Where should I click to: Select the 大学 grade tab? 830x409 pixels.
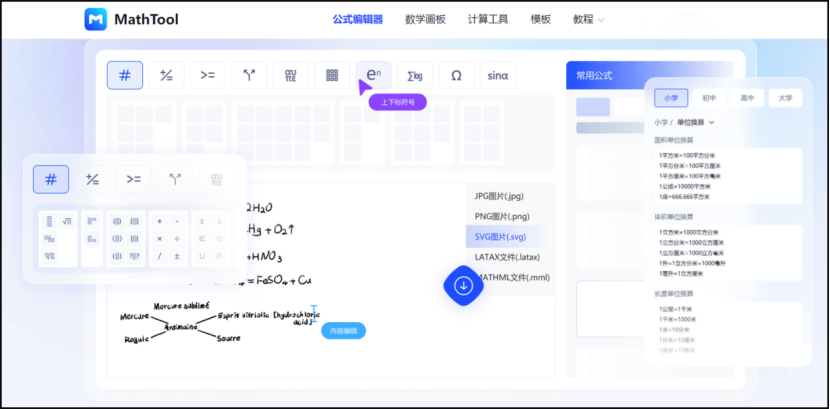786,98
